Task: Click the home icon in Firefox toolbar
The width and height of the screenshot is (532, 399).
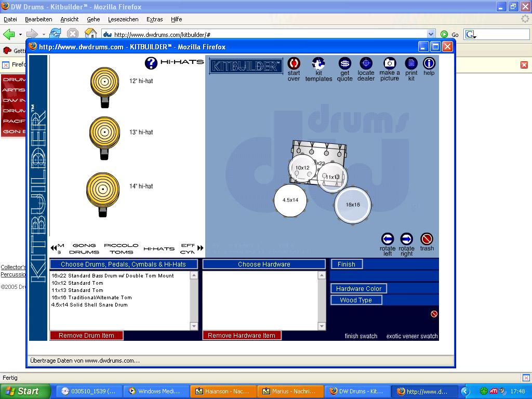Action: (x=90, y=33)
